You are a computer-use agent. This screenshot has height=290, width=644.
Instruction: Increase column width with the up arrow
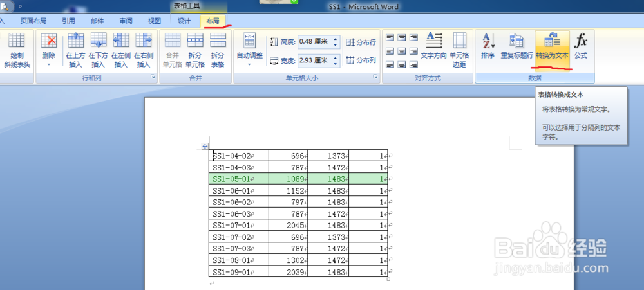pyautogui.click(x=336, y=58)
